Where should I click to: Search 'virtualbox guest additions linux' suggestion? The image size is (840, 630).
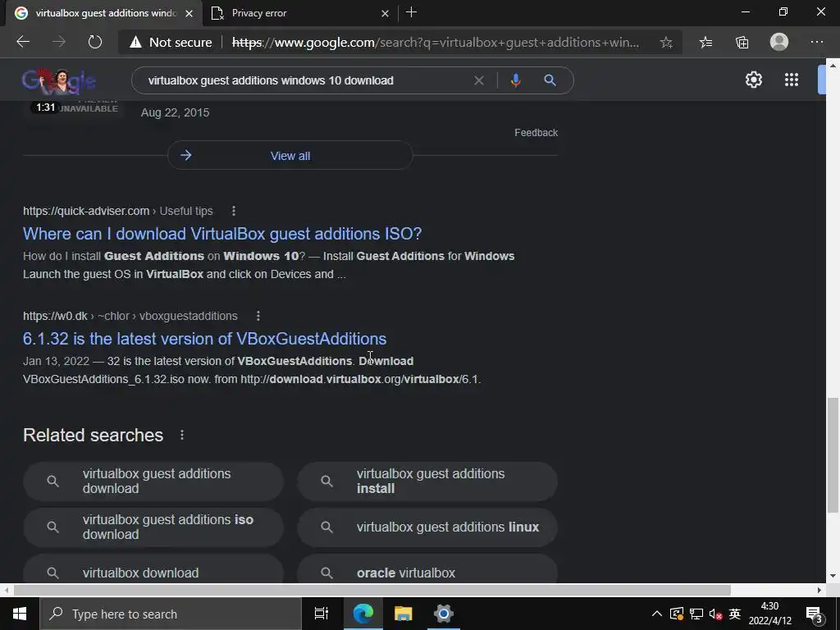point(427,527)
